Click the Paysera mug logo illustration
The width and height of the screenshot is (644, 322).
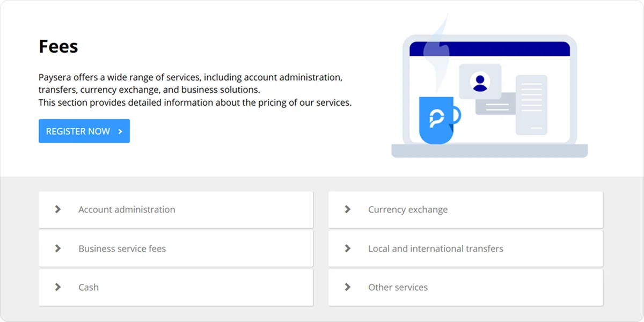pos(440,120)
